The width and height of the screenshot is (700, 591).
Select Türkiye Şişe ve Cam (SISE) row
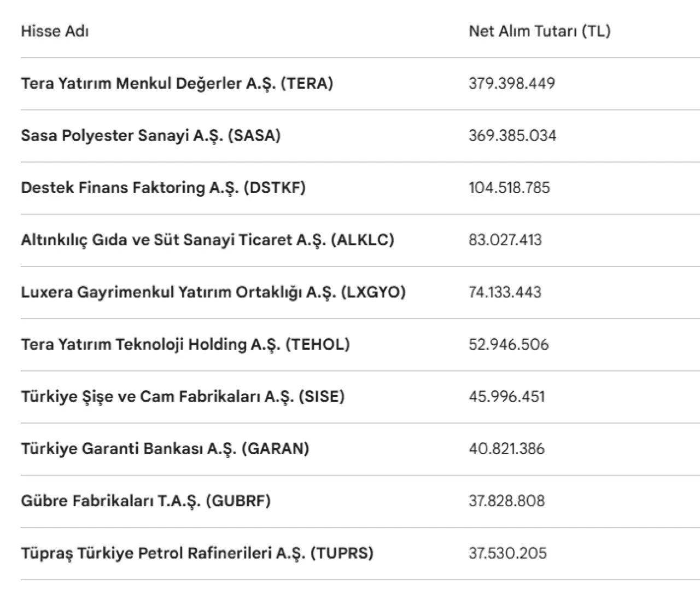(x=183, y=396)
